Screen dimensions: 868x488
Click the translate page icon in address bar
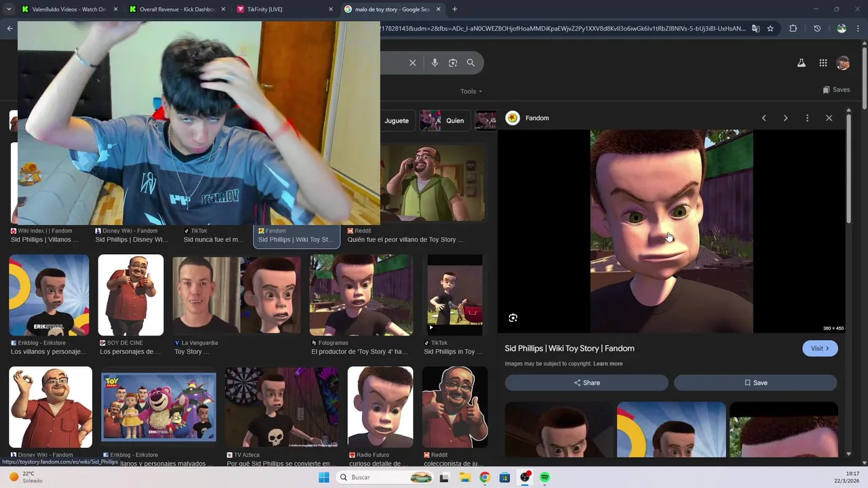click(755, 28)
